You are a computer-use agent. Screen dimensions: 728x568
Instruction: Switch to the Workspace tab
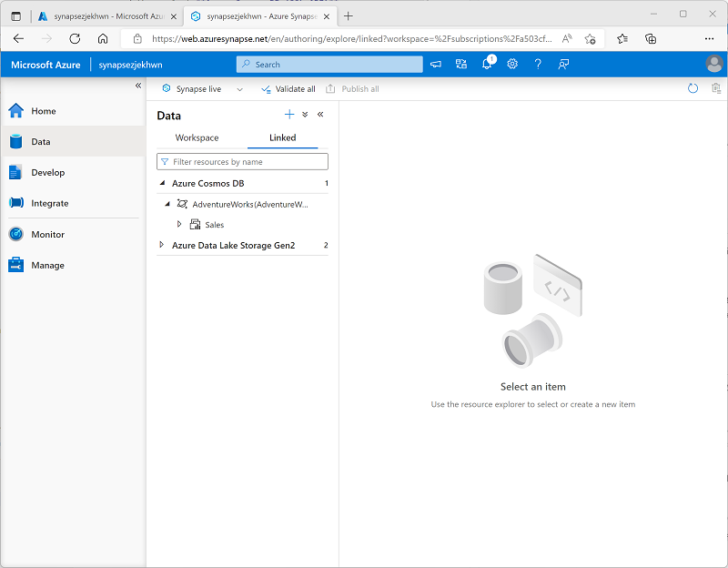197,138
